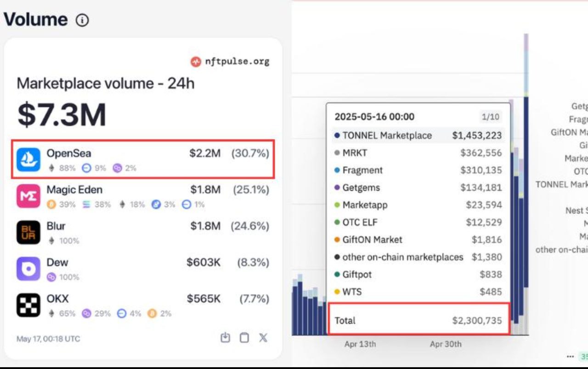Screen dimensions: 588x369
Task: Select the OTC ELF tooltip row
Action: pyautogui.click(x=418, y=222)
